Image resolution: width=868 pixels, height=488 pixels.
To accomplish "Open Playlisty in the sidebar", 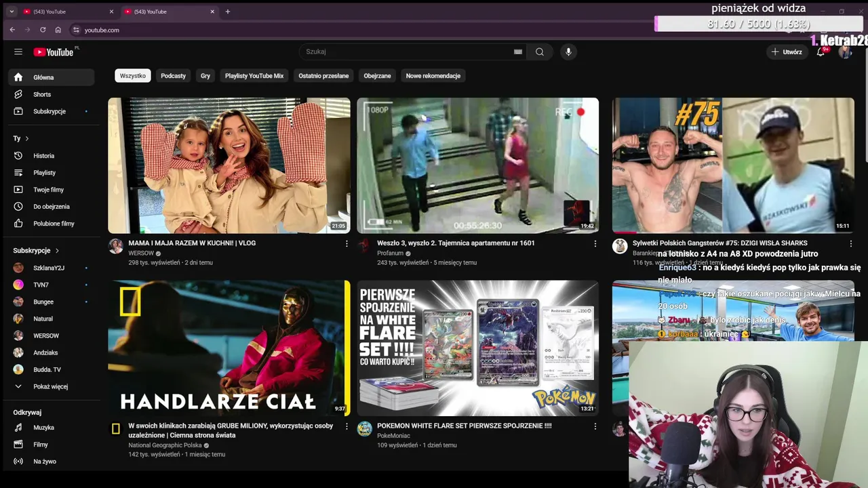I will tap(51, 173).
